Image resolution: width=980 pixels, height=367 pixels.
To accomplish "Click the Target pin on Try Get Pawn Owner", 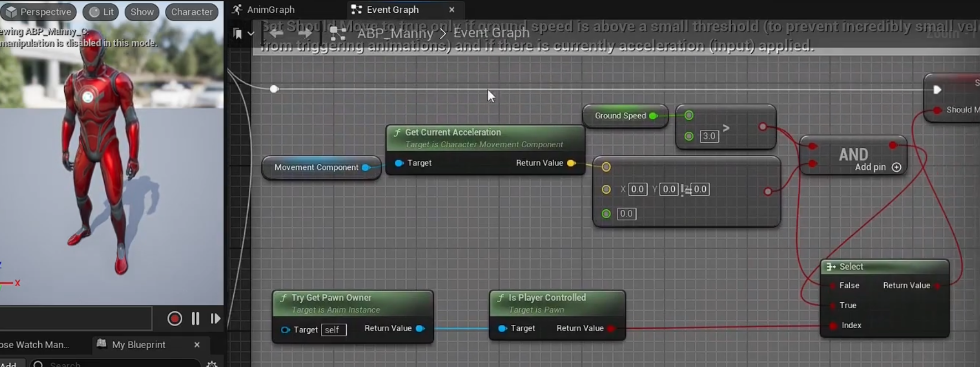I will point(285,330).
